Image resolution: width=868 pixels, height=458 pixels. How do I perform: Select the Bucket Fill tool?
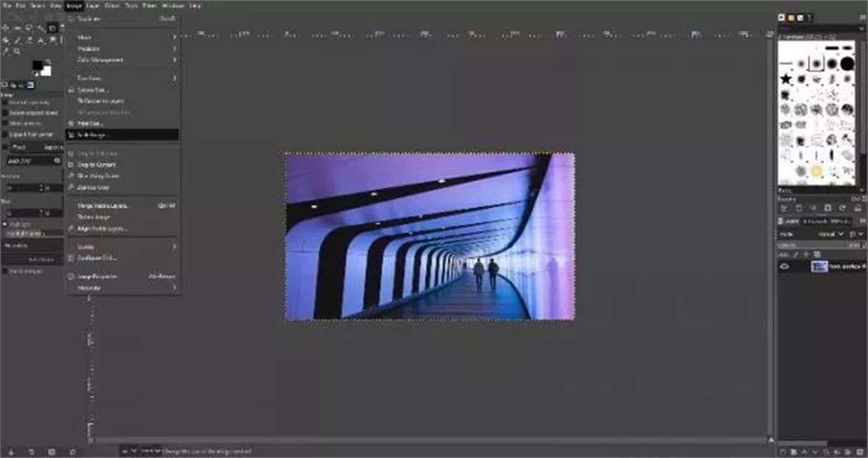click(6, 40)
